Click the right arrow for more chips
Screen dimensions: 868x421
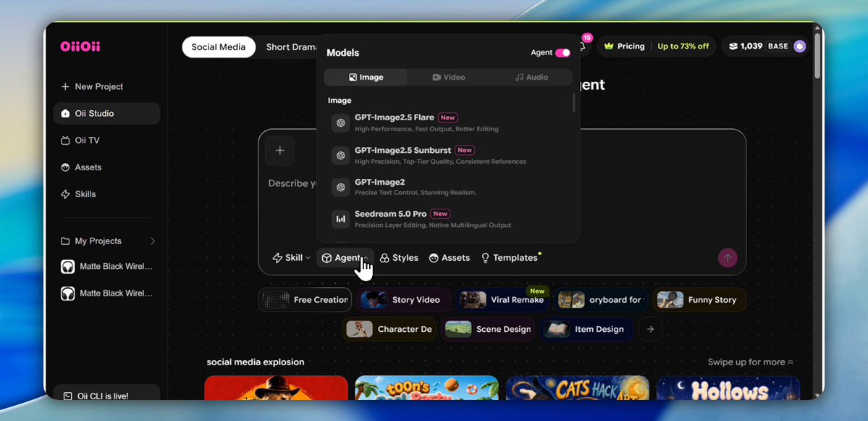(650, 329)
